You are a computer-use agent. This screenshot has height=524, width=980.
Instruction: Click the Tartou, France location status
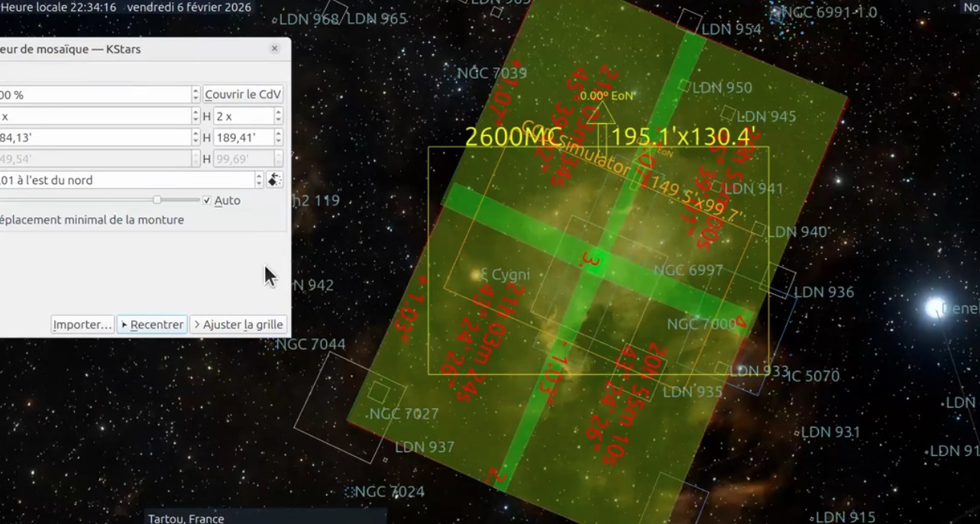(x=186, y=518)
